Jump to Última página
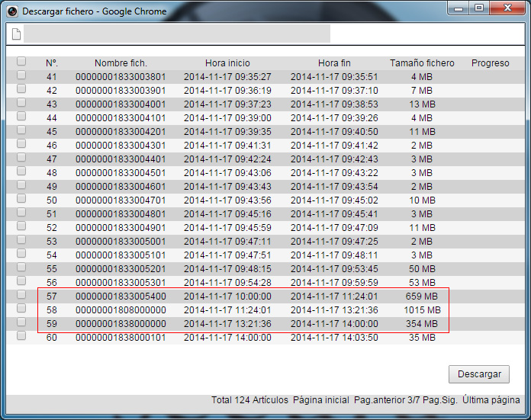This screenshot has height=420, width=531. point(491,400)
